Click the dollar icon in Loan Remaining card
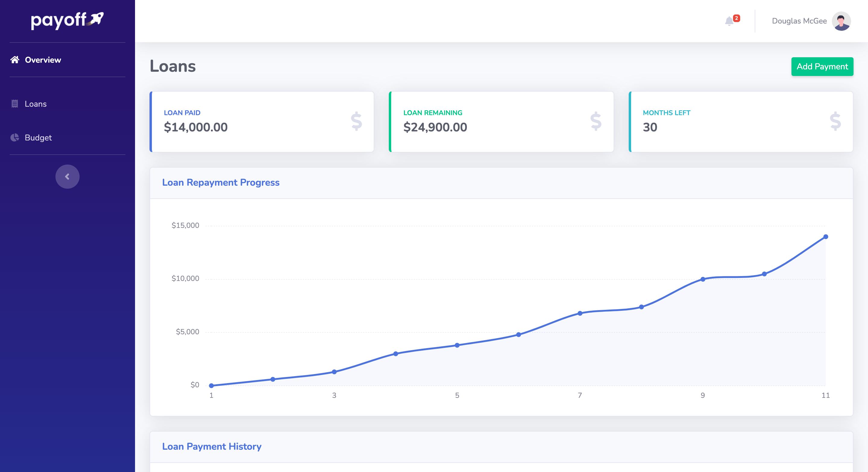The height and width of the screenshot is (472, 868). pos(596,121)
